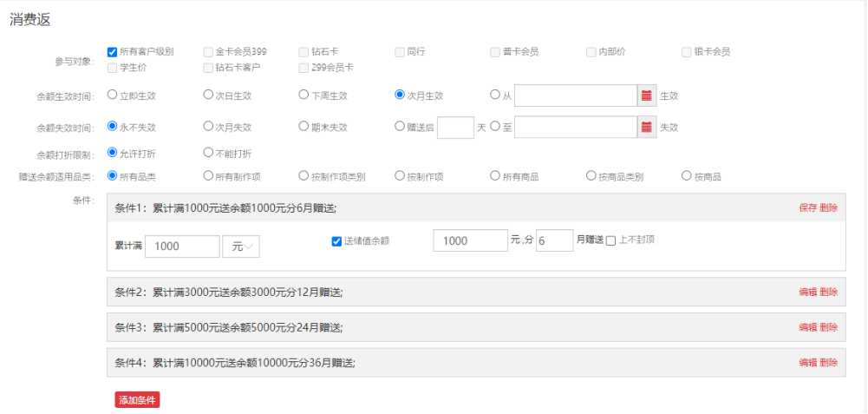Check 学生价 checkbox
Screen dimensions: 868x414
click(x=112, y=69)
